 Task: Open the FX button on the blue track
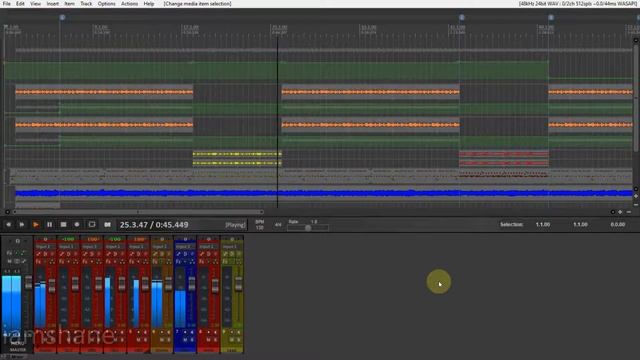(178, 261)
